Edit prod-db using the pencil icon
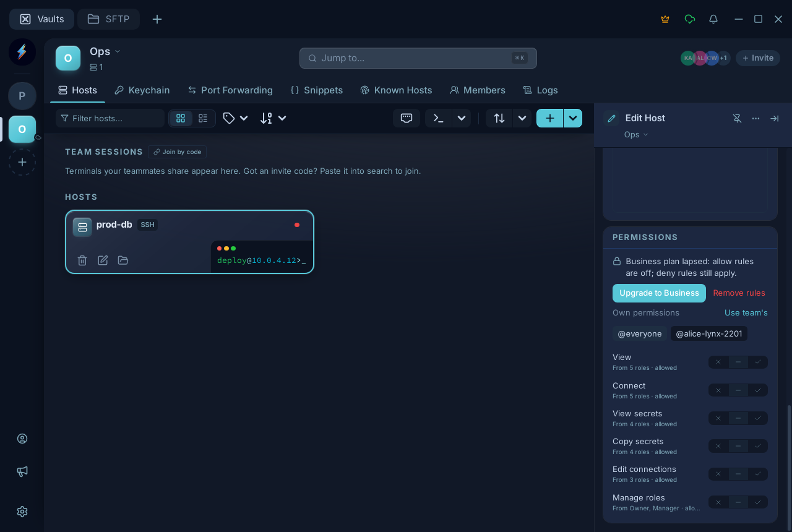Viewport: 792px width, 532px height. pos(103,260)
